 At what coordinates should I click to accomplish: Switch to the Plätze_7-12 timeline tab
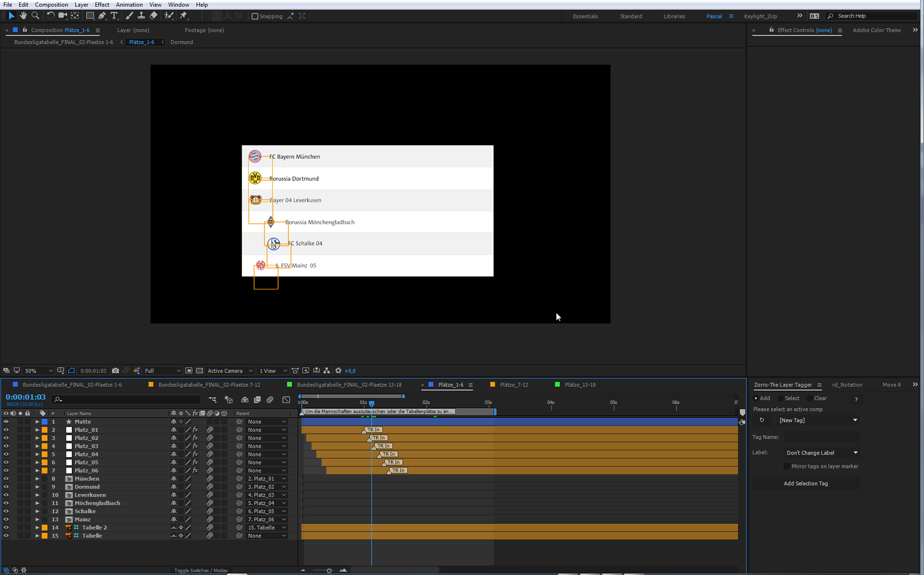[x=513, y=384]
